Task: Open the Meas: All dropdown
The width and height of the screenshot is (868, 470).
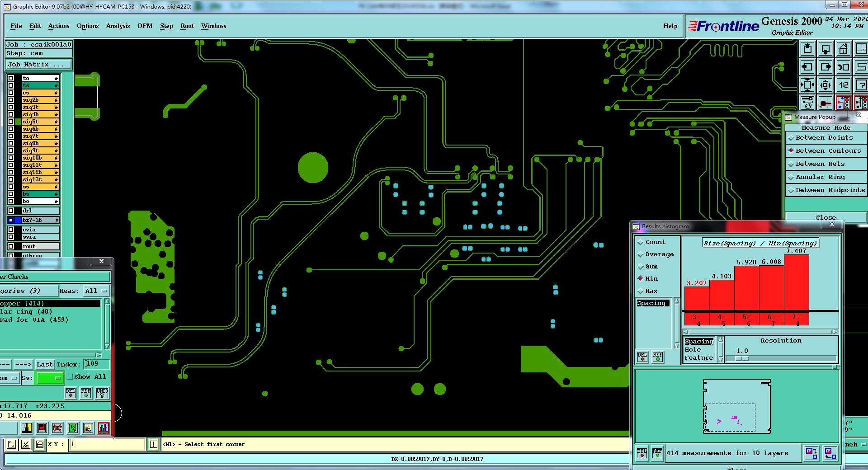Action: [96, 291]
